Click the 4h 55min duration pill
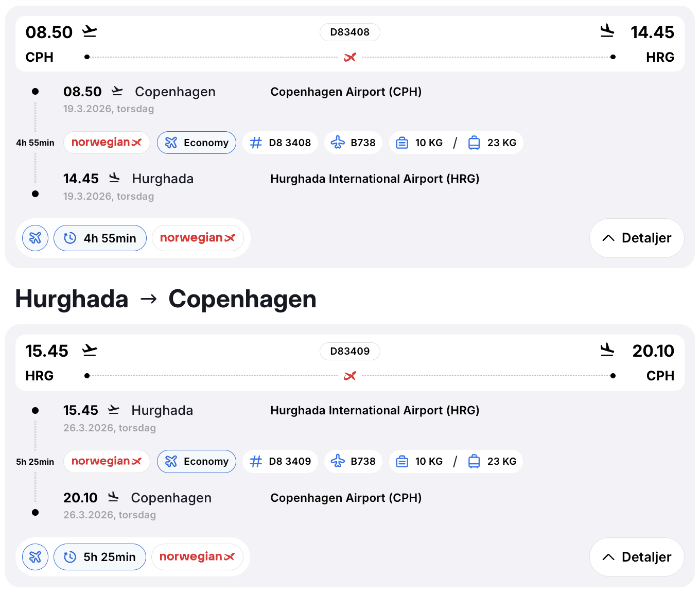The height and width of the screenshot is (594, 700). [100, 238]
